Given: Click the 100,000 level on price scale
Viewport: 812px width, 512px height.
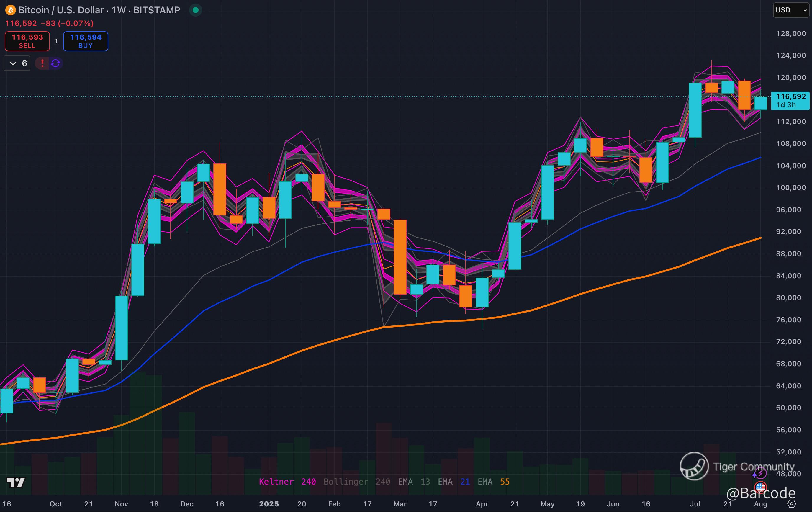Looking at the screenshot, I should [791, 187].
